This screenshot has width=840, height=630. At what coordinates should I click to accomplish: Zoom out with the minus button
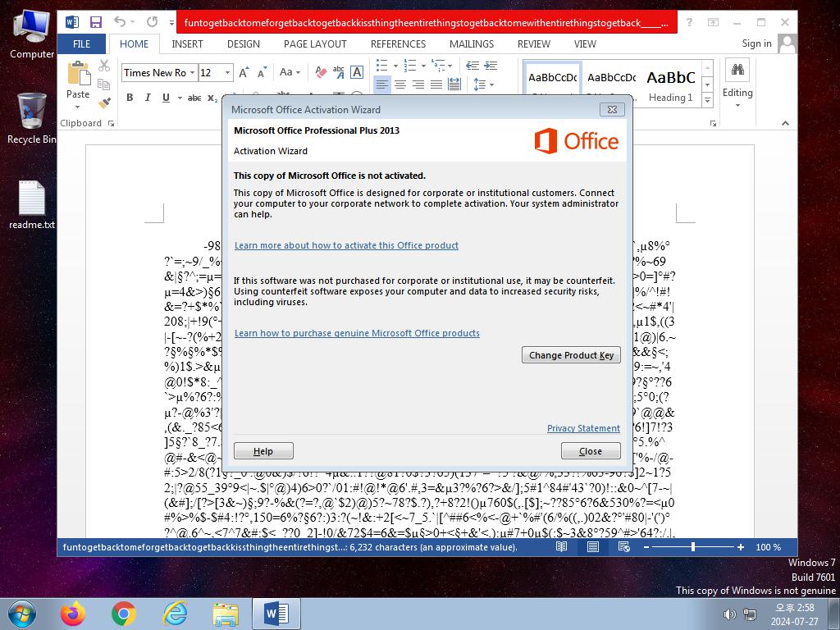tap(646, 547)
